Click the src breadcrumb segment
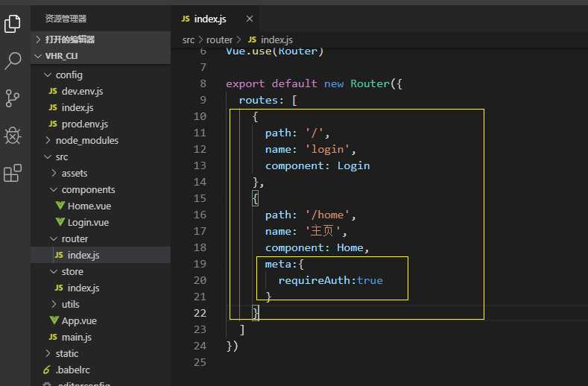Image resolution: width=588 pixels, height=386 pixels. point(189,39)
